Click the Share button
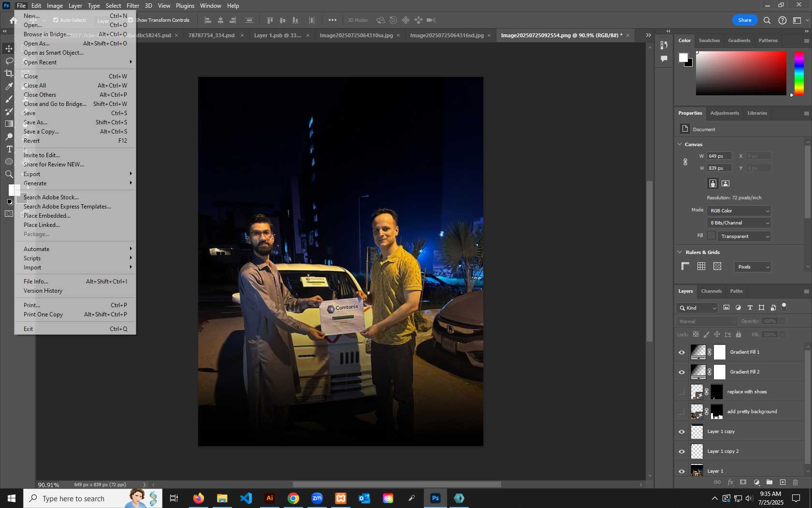Screen dimensions: 812x508 coord(744,20)
